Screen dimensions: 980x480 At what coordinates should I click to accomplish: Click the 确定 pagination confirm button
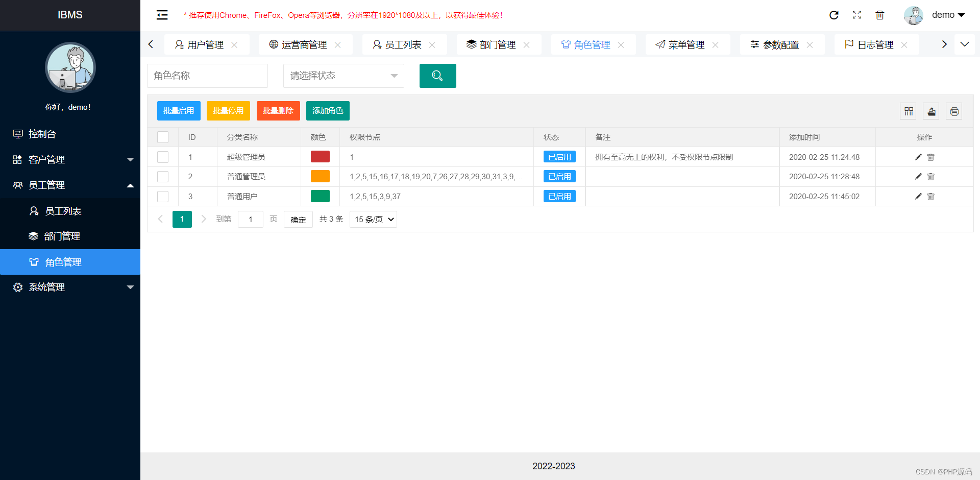(x=298, y=220)
